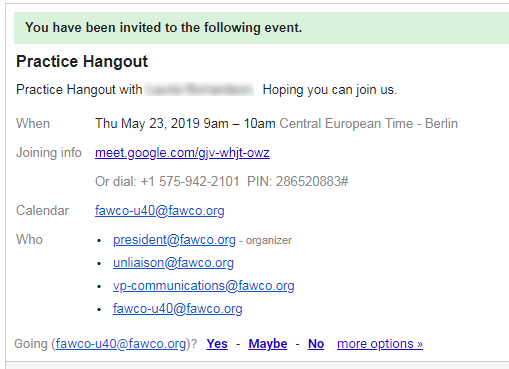This screenshot has height=369, width=509.
Task: Select the unliaison@fawco.org attendee link
Action: (173, 263)
